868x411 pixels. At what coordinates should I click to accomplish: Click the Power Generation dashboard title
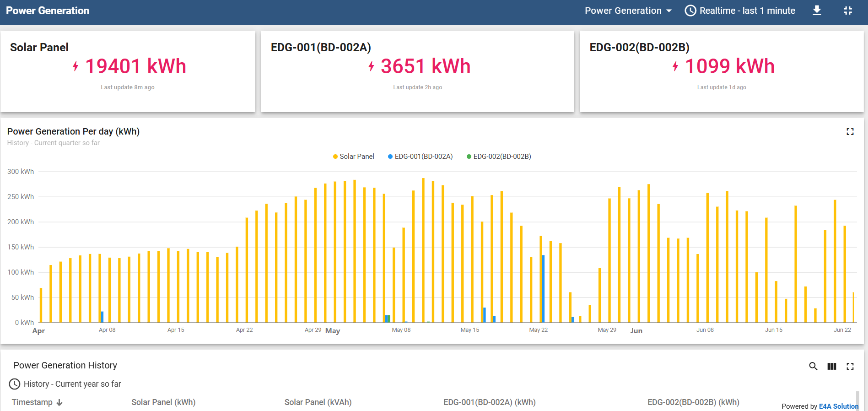[x=48, y=11]
